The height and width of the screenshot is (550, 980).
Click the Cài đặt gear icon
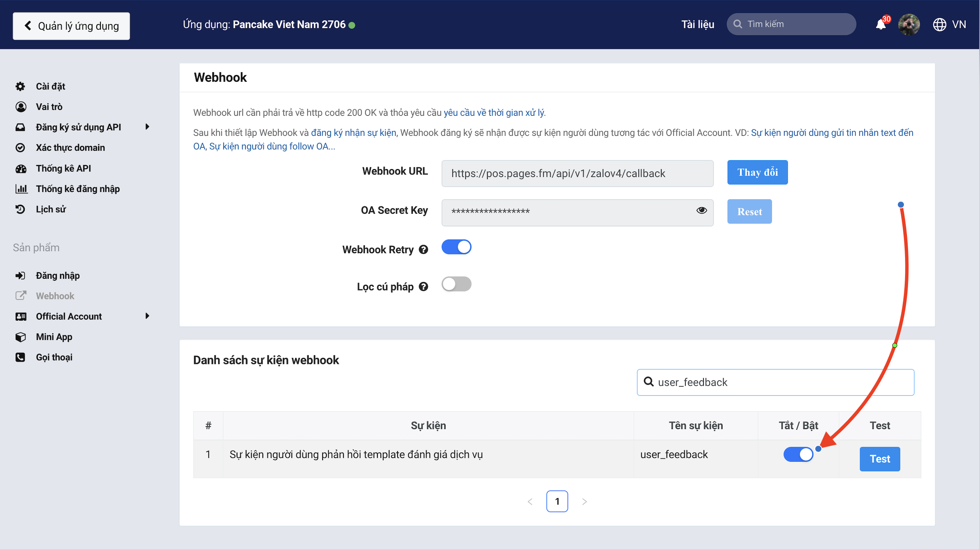(21, 86)
